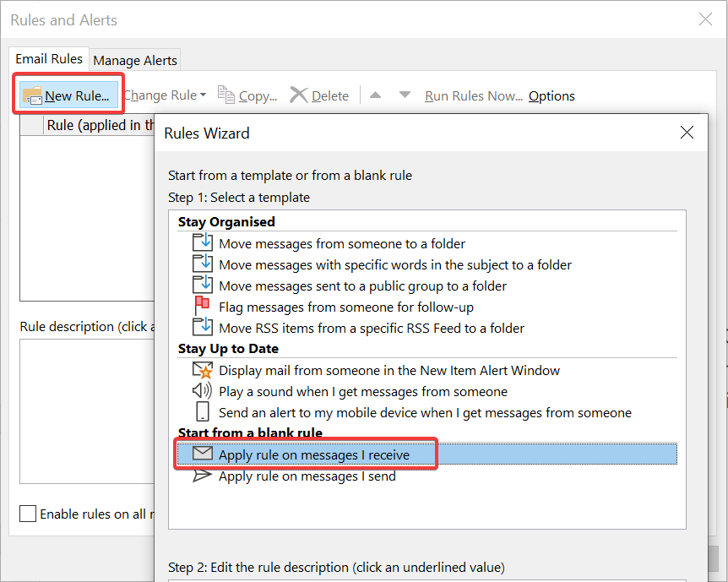The width and height of the screenshot is (728, 582).
Task: Click Run Rules Now button
Action: 473,95
